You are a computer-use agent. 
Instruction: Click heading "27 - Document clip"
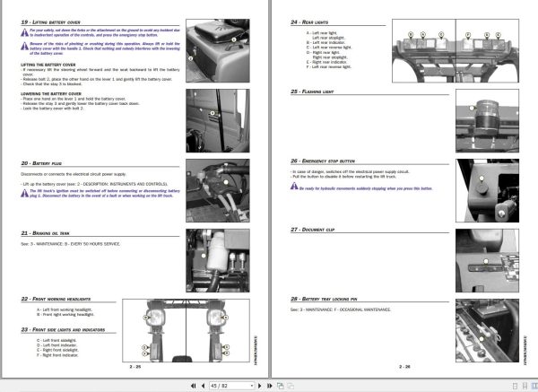312,230
